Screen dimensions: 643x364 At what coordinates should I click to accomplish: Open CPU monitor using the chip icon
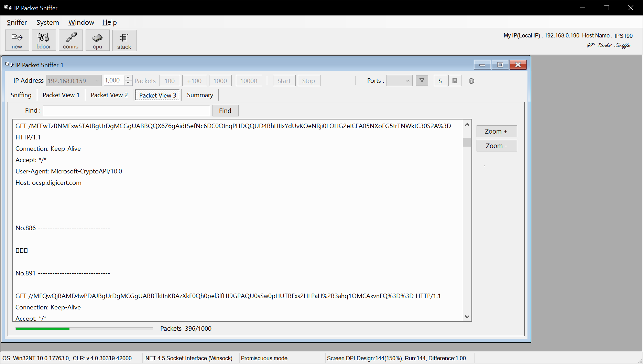pos(97,40)
